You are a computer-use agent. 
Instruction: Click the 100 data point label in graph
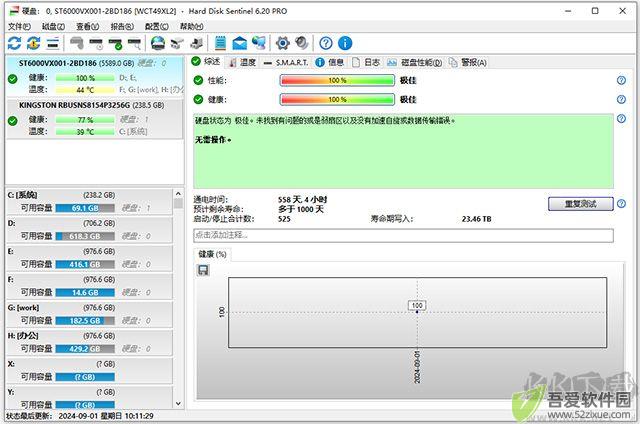tap(417, 305)
